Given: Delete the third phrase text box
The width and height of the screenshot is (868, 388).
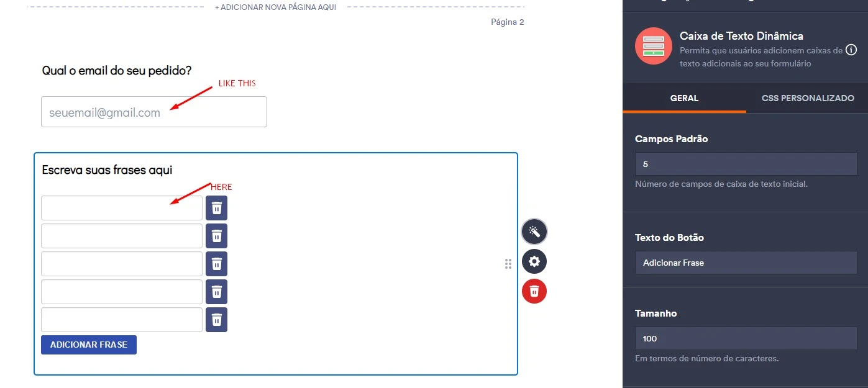Looking at the screenshot, I should (x=216, y=263).
